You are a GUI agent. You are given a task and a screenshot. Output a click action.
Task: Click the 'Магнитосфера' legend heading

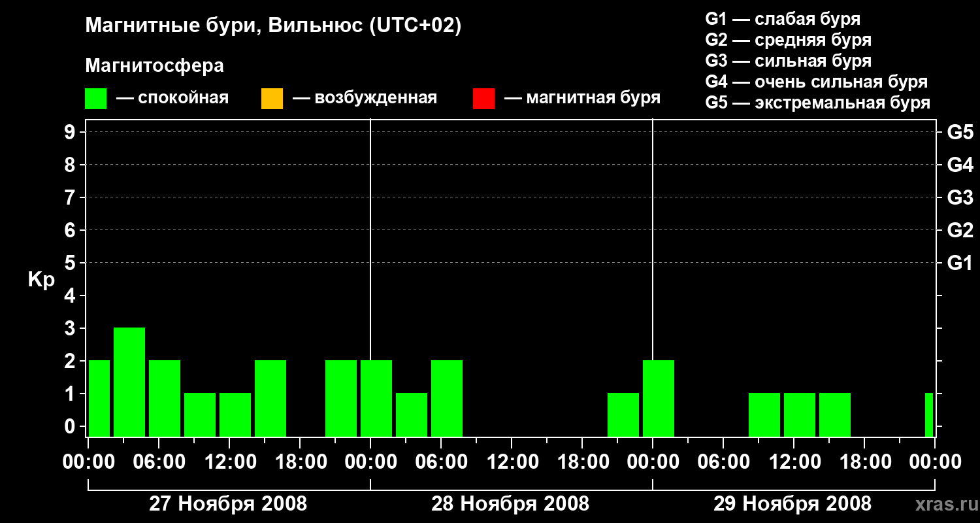(x=155, y=66)
